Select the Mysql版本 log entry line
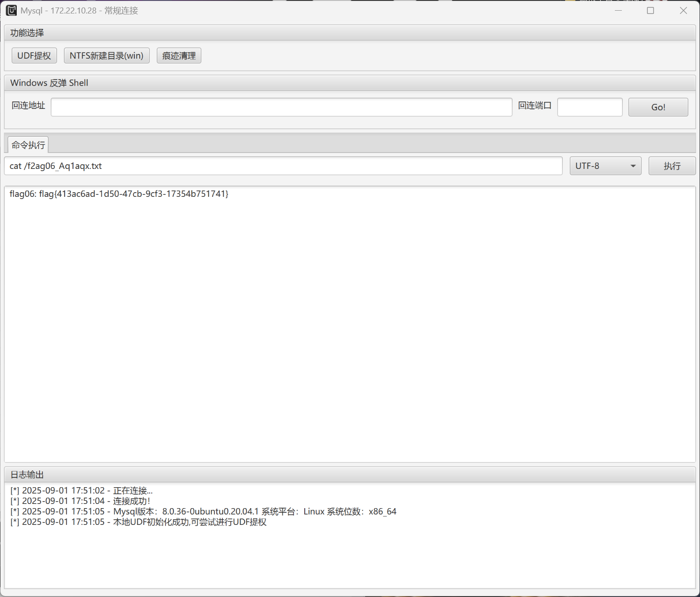700x597 pixels. point(203,511)
